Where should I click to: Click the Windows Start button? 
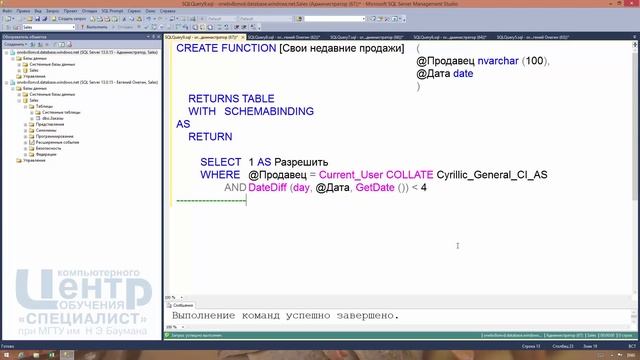6,355
